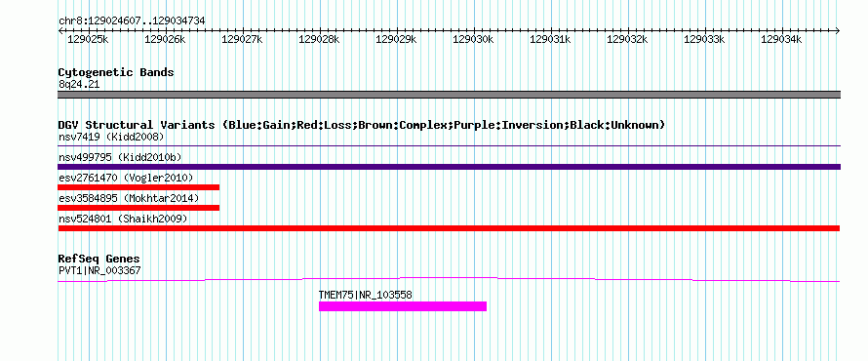Screen dimensions: 868x361
Task: Click the left arrow end of the ruler
Action: [x=60, y=30]
